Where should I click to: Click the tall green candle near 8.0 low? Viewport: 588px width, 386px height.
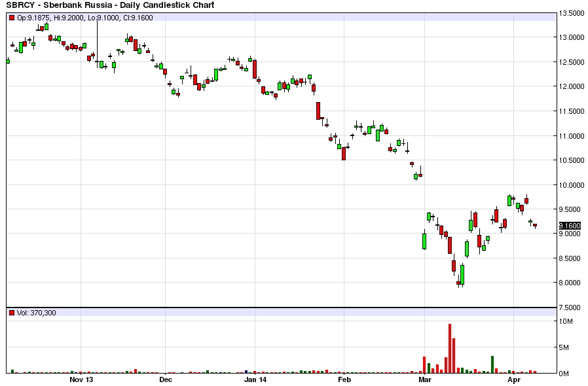pos(462,275)
